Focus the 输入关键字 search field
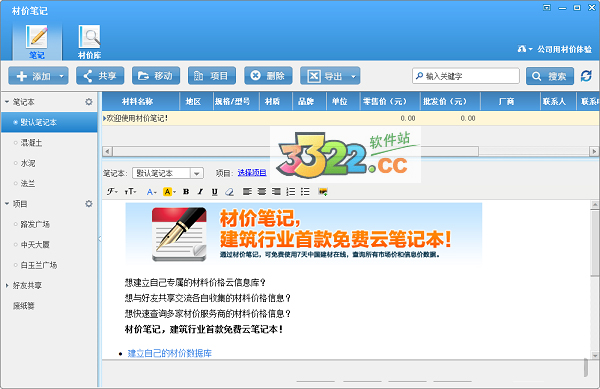Screen dimensions: 600x389 click(x=466, y=76)
